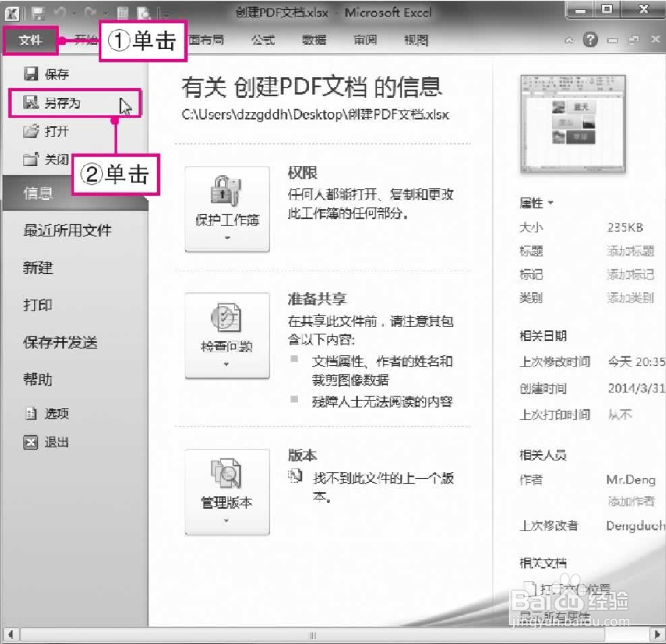Click Close (关闭) in the file menu

[x=46, y=159]
